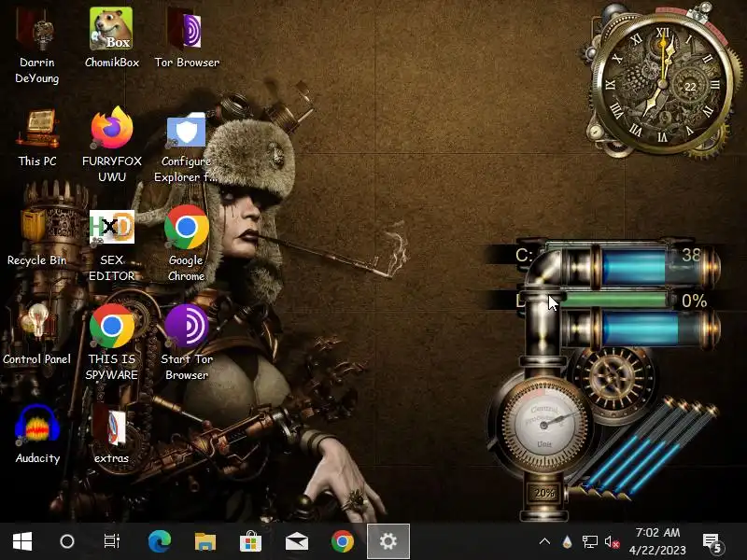Launch Microsoft Edge from the taskbar
The image size is (747, 560).
(159, 541)
